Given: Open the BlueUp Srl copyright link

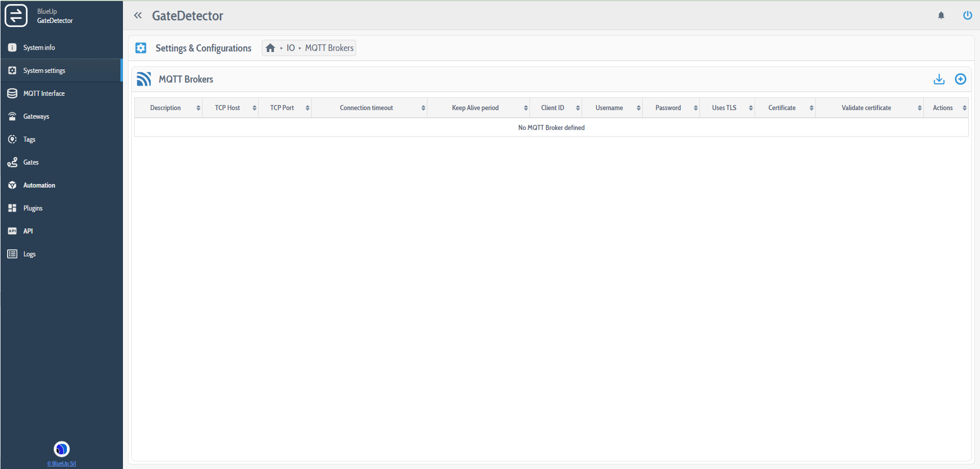Looking at the screenshot, I should point(61,463).
